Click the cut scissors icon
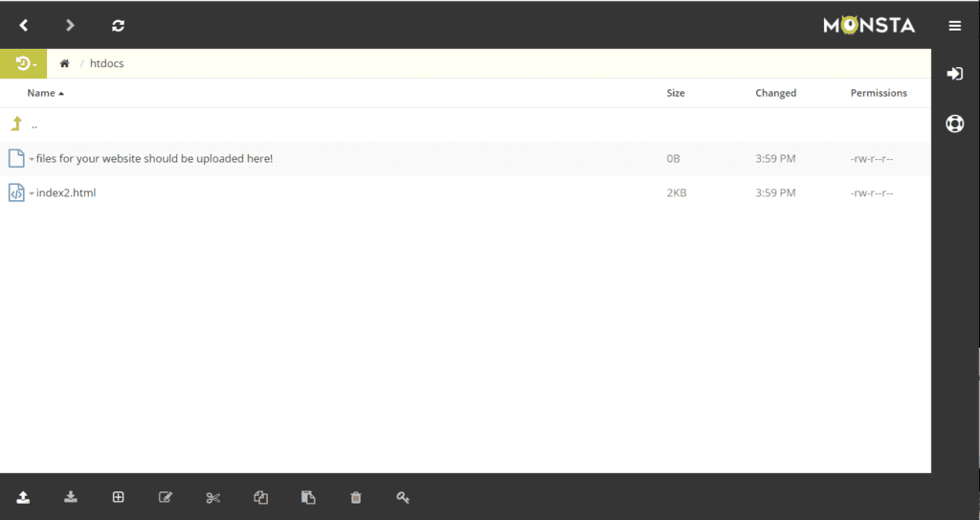 [x=213, y=498]
